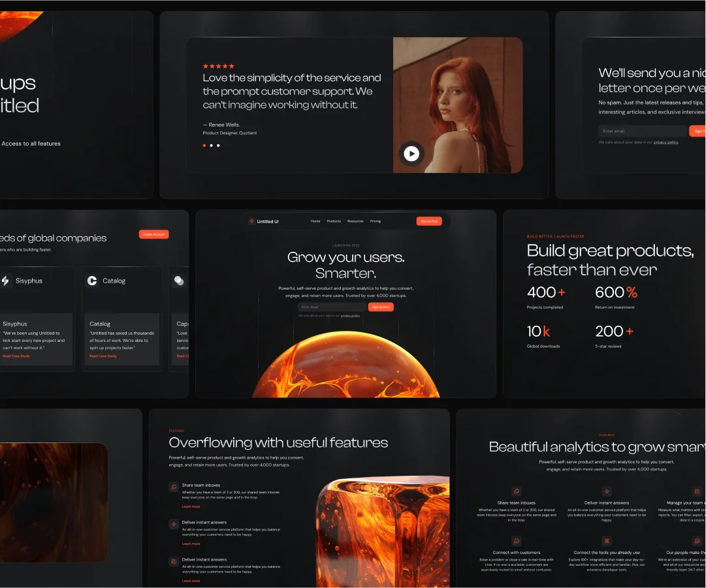Click Renee Wells name in testimonial
This screenshot has width=706, height=588.
[x=224, y=125]
